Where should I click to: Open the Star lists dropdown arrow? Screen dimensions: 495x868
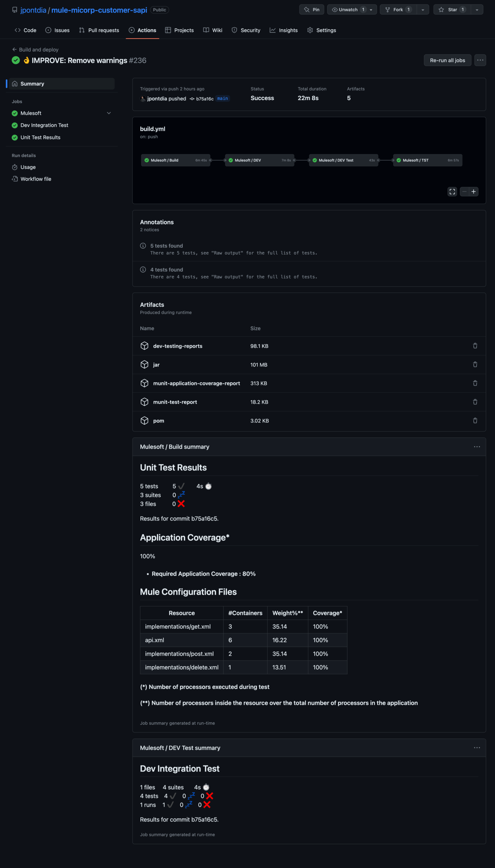(477, 9)
